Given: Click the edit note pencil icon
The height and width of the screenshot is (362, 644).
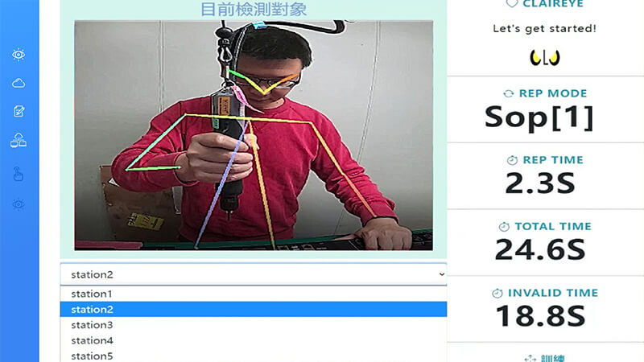Looking at the screenshot, I should pos(19,111).
